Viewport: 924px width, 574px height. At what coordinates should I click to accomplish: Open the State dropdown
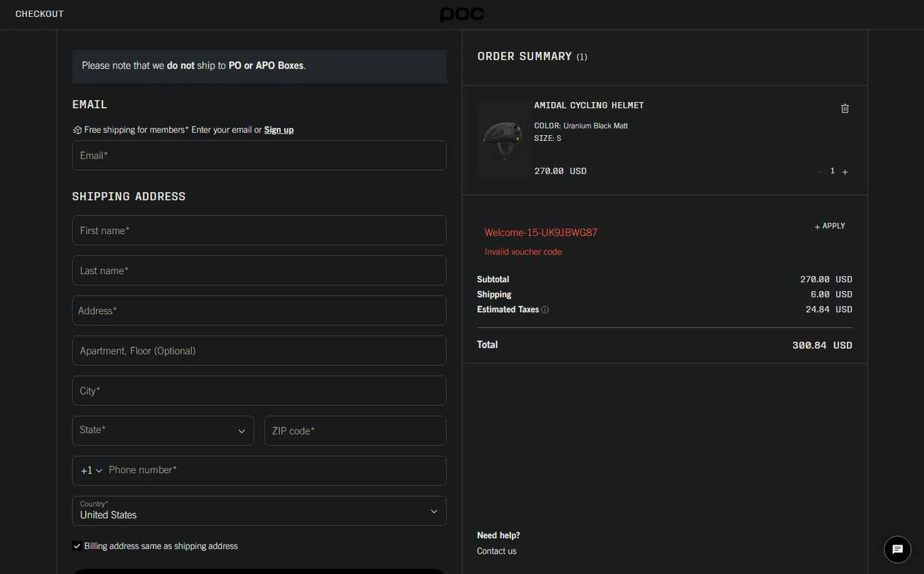163,431
